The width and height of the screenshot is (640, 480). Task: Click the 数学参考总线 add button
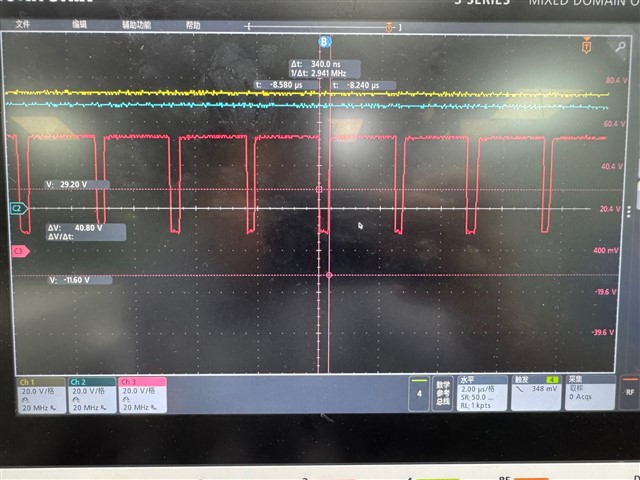tap(442, 394)
